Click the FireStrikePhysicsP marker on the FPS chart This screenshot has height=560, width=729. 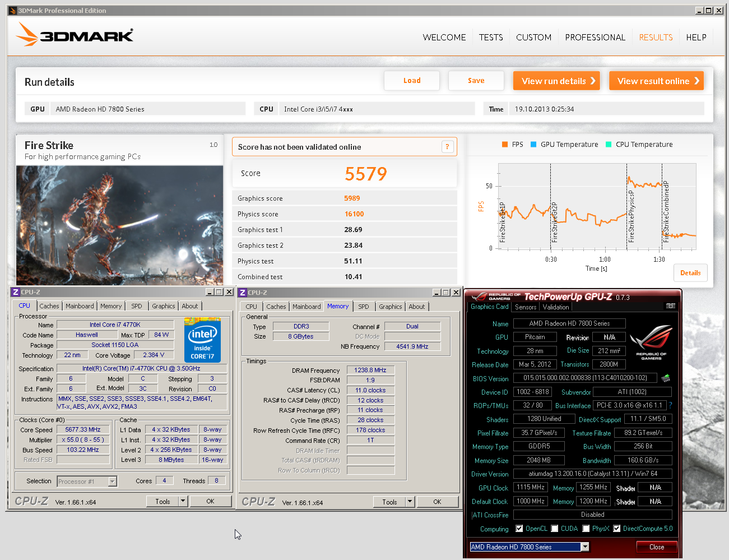632,216
